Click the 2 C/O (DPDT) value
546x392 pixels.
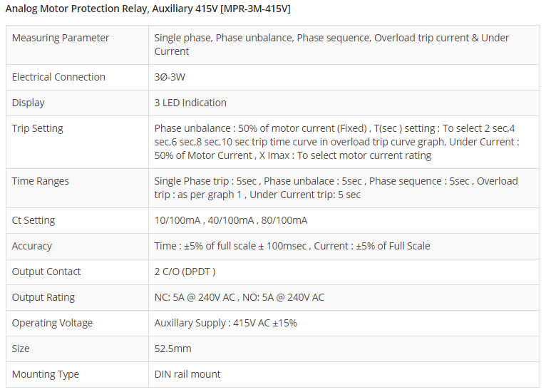(x=185, y=272)
